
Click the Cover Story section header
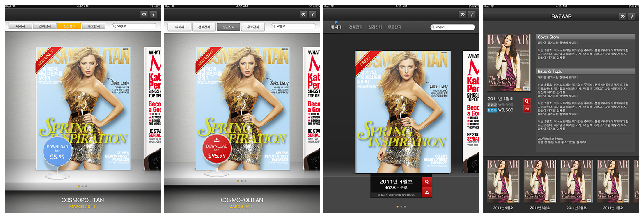pyautogui.click(x=586, y=37)
